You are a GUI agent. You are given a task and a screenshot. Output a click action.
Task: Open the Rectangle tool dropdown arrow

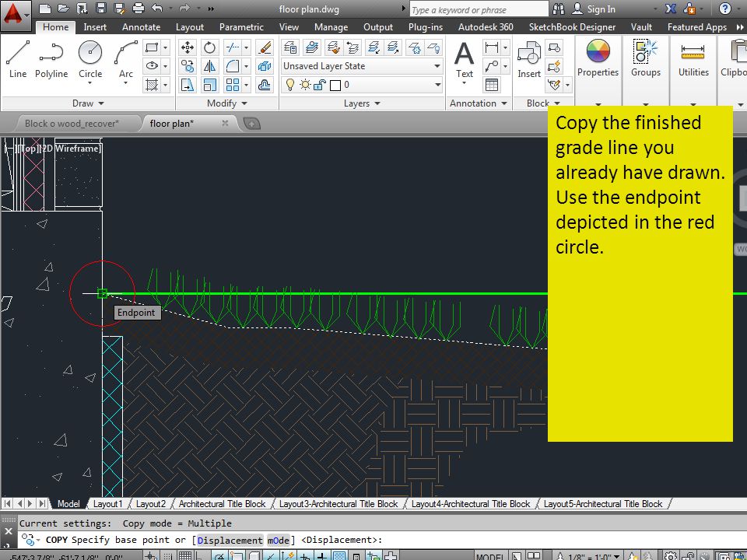(x=165, y=47)
